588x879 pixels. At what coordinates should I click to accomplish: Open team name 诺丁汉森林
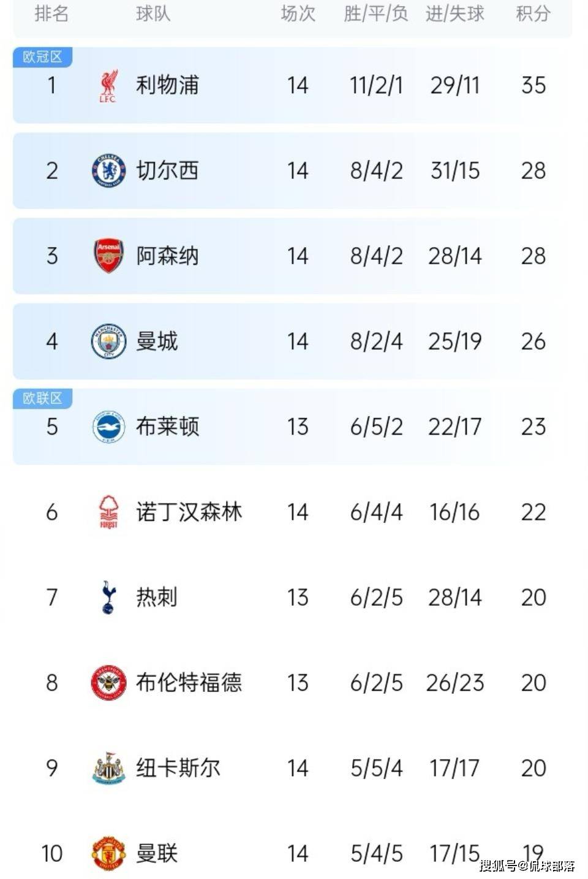coord(189,512)
